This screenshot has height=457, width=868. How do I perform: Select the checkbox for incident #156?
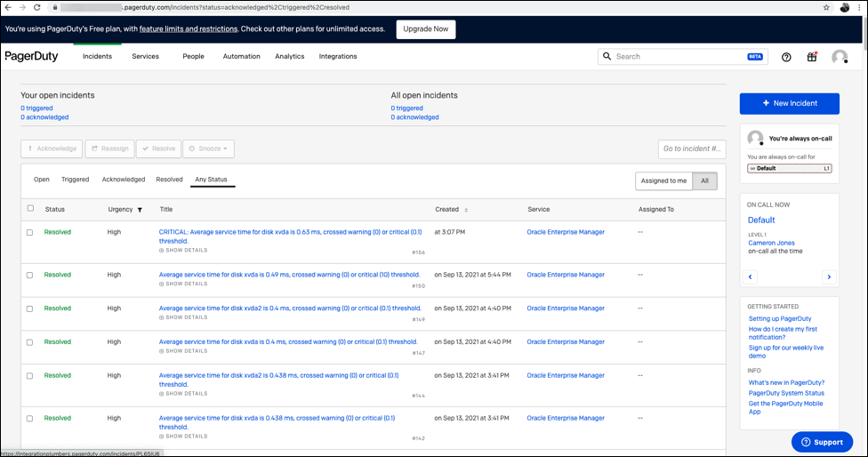(x=30, y=232)
